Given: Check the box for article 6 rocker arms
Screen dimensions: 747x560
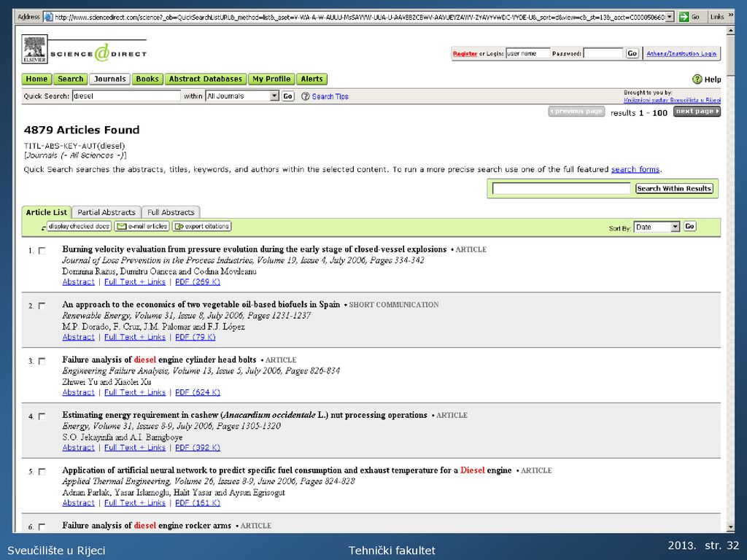Looking at the screenshot, I should pos(42,526).
